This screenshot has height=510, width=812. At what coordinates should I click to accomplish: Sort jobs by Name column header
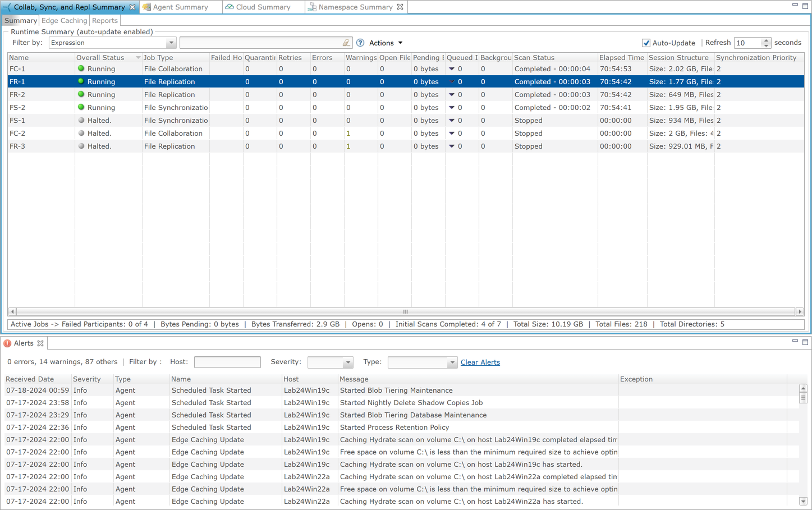click(x=41, y=58)
